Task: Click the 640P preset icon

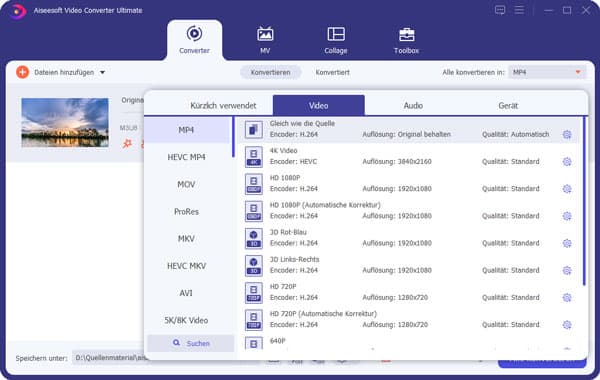Action: coord(253,343)
